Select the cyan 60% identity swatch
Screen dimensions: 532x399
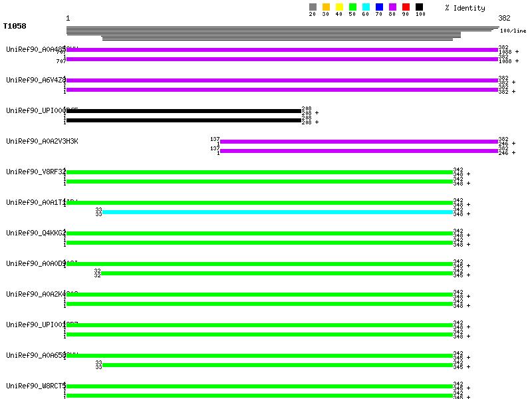click(x=366, y=7)
